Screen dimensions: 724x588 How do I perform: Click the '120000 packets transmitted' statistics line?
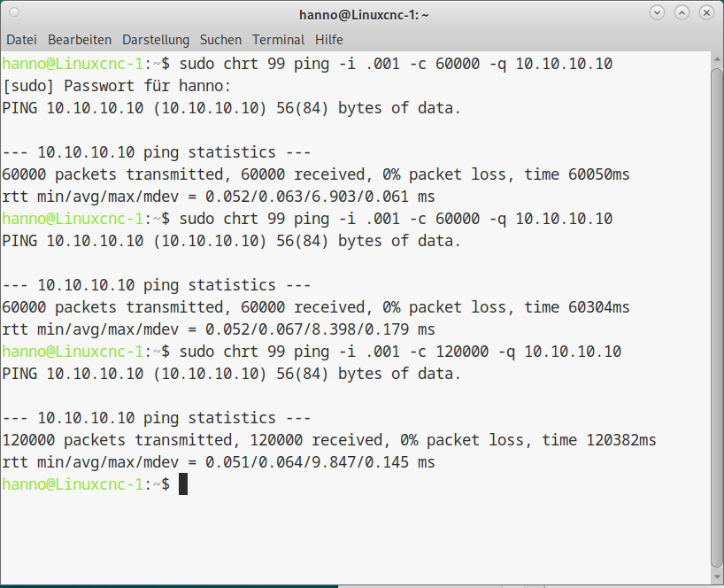[x=328, y=440]
